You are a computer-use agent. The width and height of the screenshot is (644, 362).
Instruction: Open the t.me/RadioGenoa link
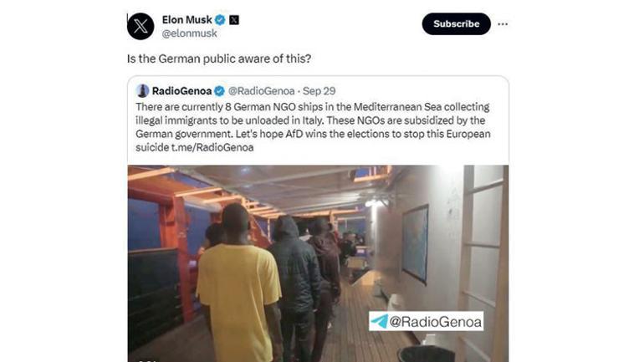pos(212,147)
